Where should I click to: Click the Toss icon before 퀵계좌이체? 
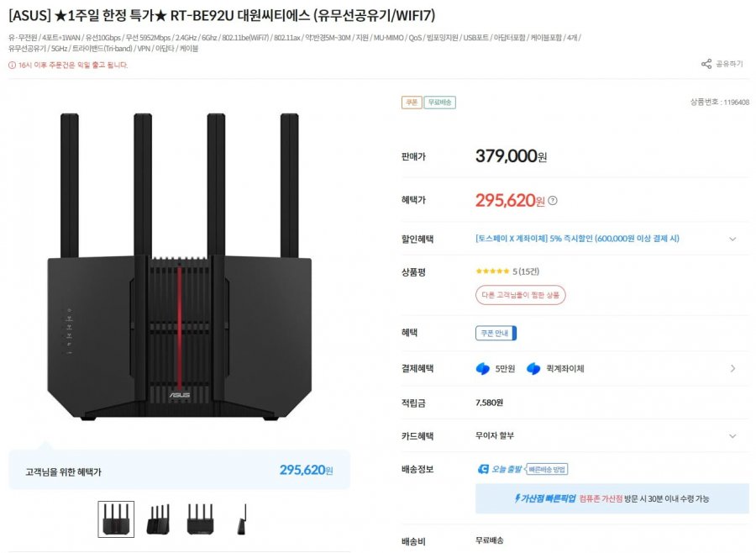[x=533, y=368]
